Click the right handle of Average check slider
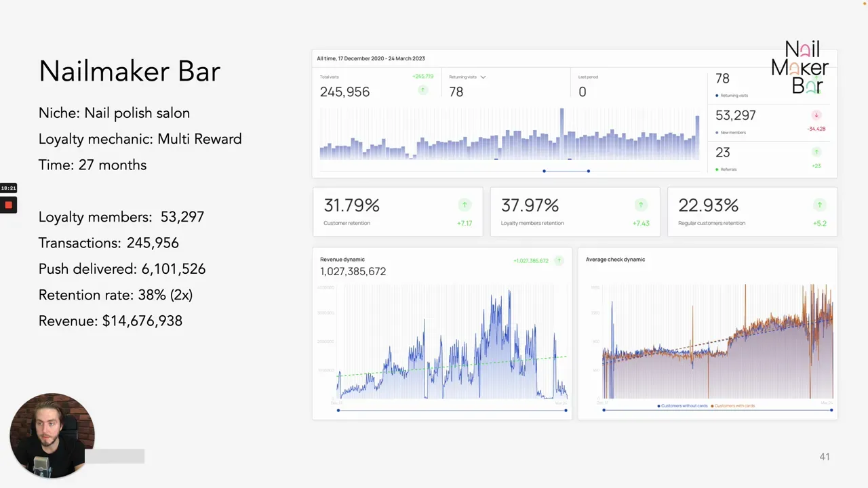The image size is (868, 488). [x=831, y=410]
